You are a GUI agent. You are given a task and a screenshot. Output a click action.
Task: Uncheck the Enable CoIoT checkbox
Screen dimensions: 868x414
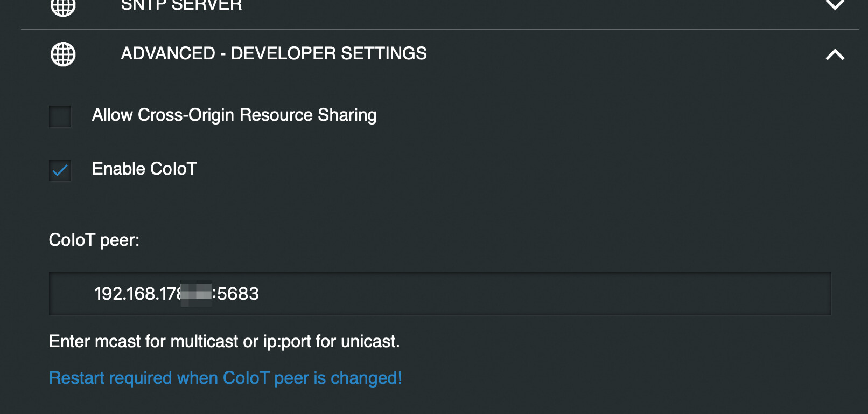60,170
